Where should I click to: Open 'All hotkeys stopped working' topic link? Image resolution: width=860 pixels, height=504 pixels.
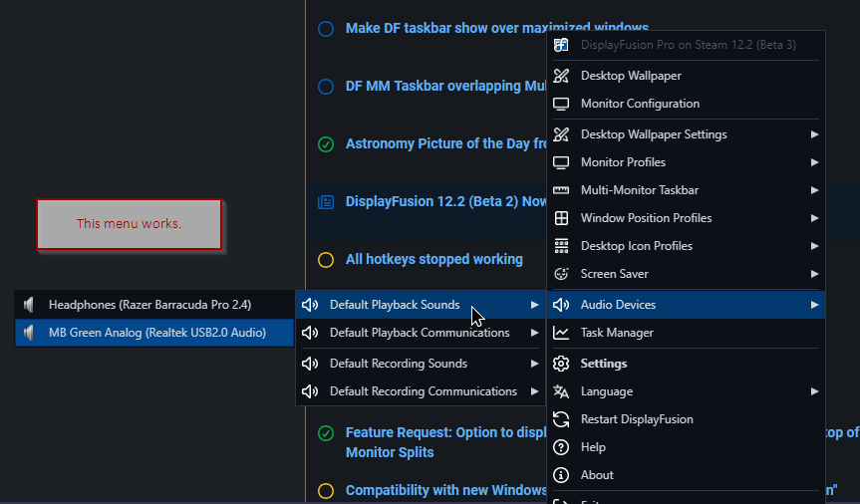433,259
